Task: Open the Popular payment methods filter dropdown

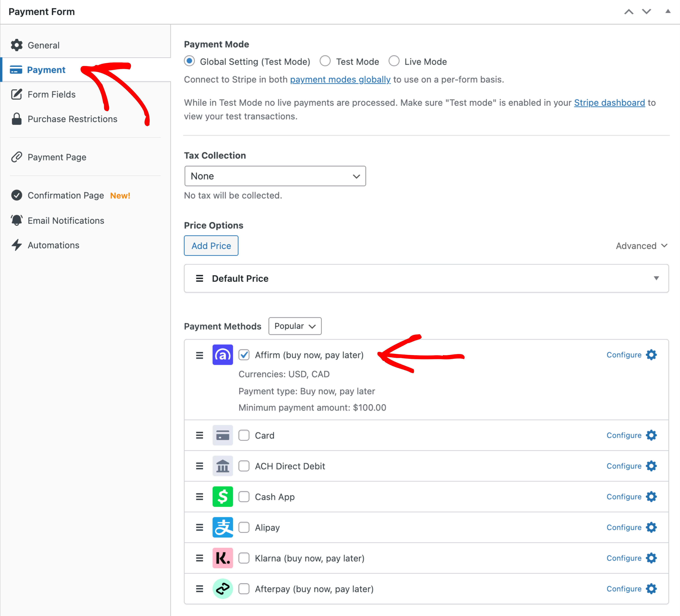Action: click(295, 326)
